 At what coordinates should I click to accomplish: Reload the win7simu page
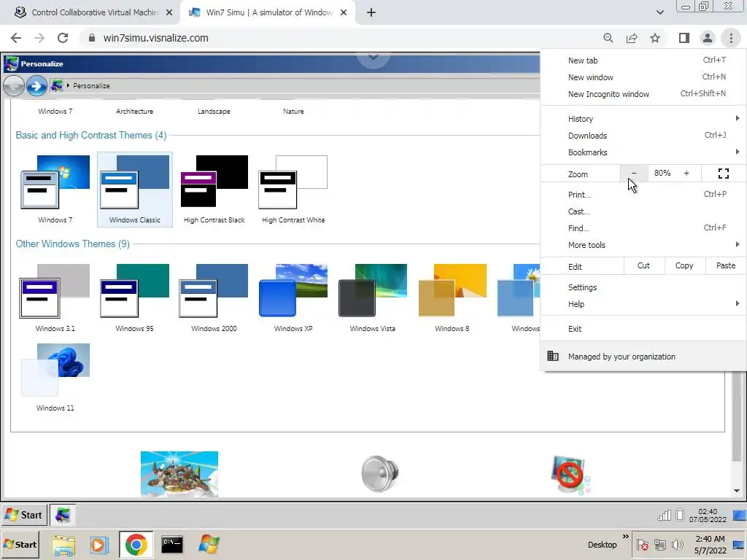click(63, 38)
